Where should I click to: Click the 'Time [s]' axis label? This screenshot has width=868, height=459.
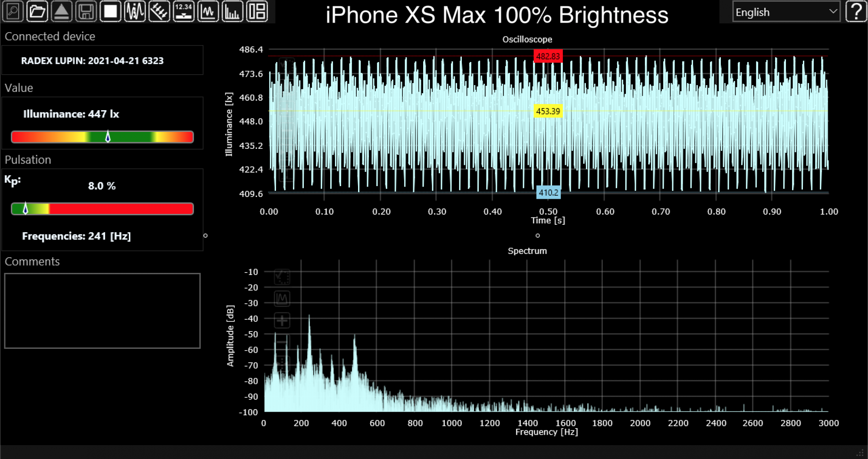(548, 220)
